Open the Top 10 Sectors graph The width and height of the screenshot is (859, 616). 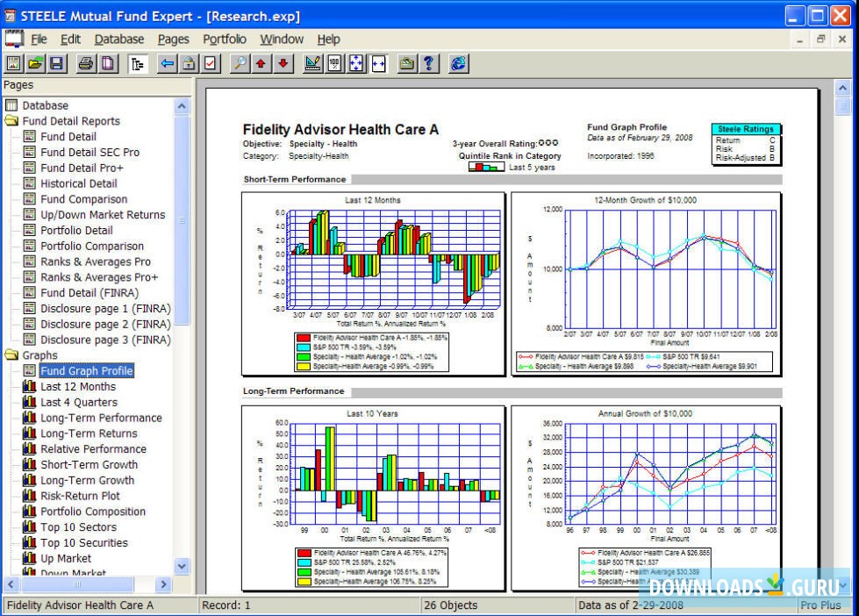point(78,527)
